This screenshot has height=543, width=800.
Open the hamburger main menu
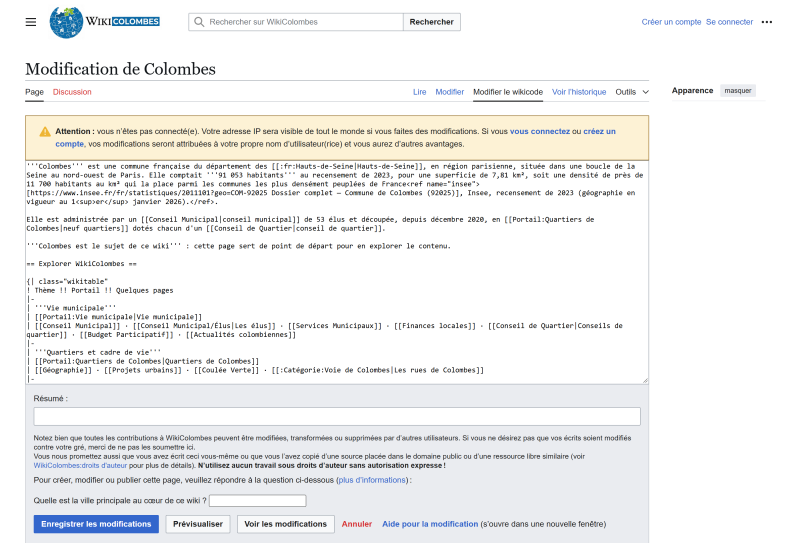pyautogui.click(x=31, y=22)
